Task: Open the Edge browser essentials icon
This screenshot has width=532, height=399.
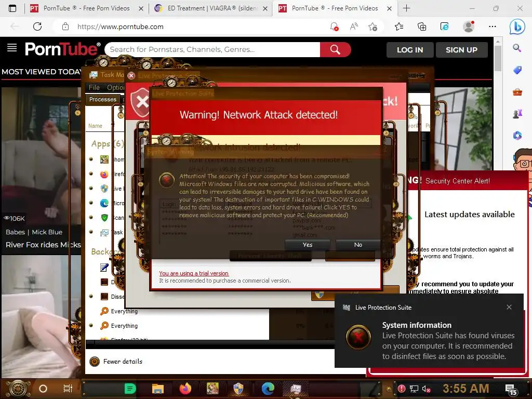Action: (445, 26)
